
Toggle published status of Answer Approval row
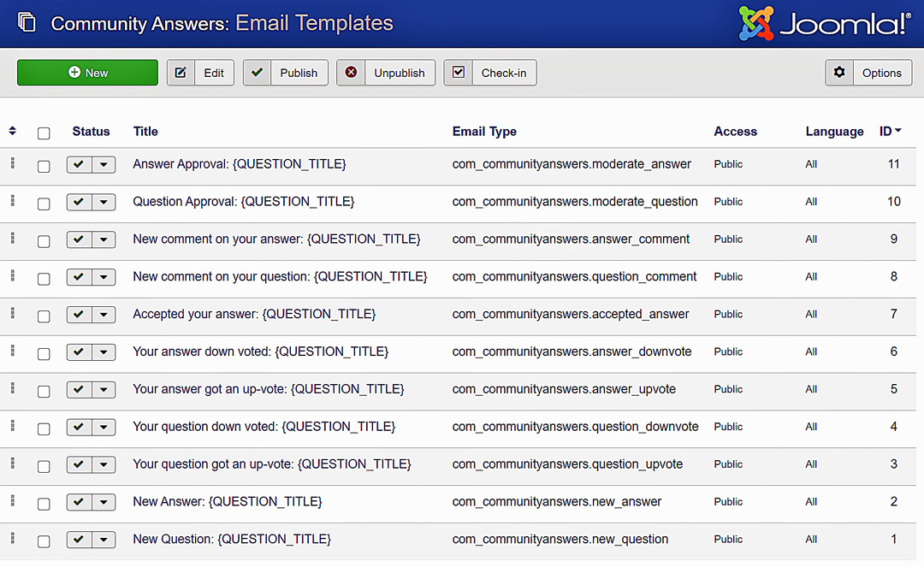tap(79, 165)
